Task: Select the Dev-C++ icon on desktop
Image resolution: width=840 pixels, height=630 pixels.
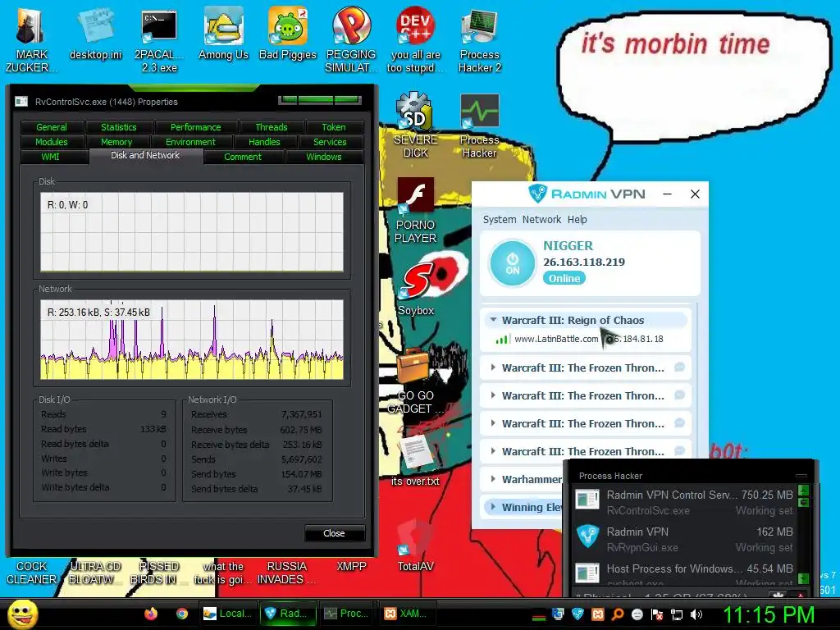Action: tap(415, 40)
